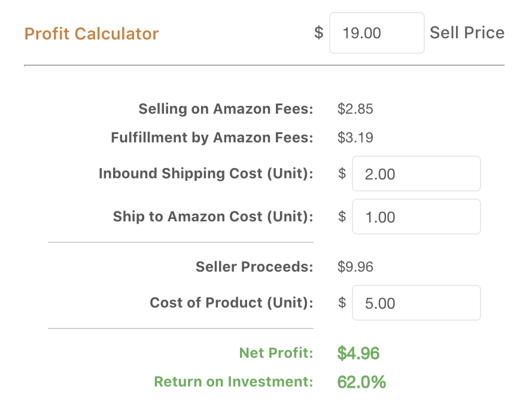
Task: Click the $9.96 seller proceeds value
Action: click(355, 267)
